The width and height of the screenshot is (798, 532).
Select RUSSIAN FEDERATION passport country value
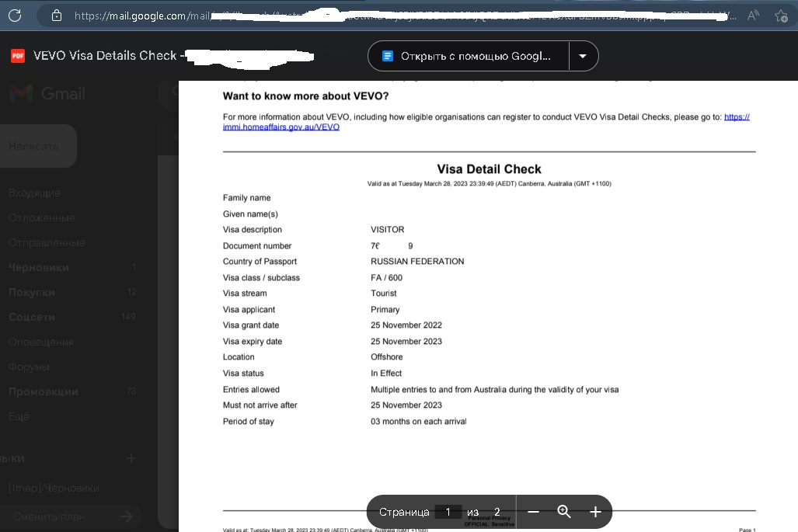coord(417,262)
